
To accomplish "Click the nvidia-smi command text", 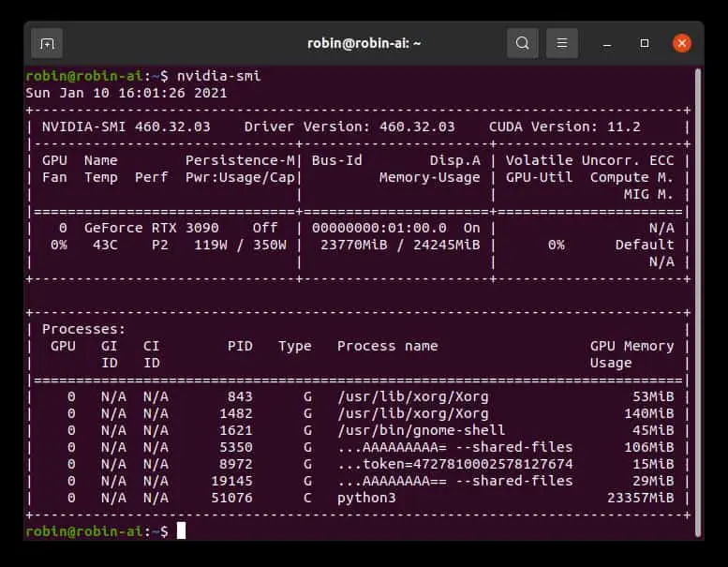I will click(x=218, y=76).
